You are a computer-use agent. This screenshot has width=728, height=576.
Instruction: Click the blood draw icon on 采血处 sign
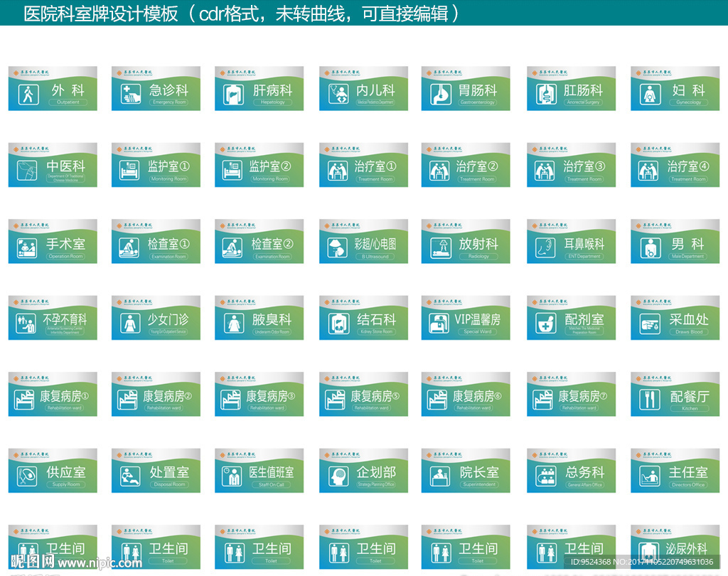click(x=650, y=323)
